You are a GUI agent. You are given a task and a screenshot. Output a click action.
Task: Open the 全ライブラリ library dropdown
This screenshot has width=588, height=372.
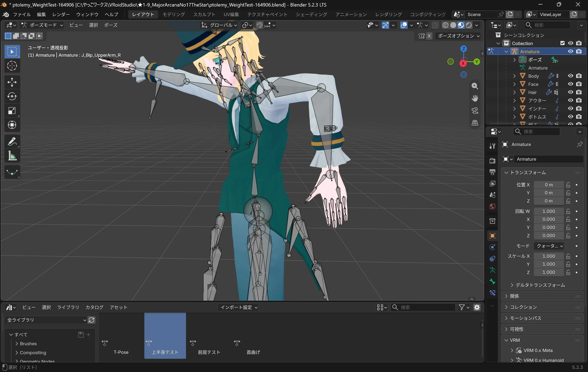46,320
